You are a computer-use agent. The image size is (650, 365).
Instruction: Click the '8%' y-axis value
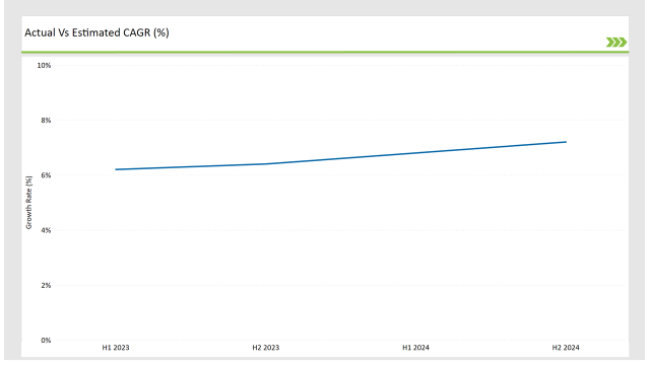(x=46, y=120)
